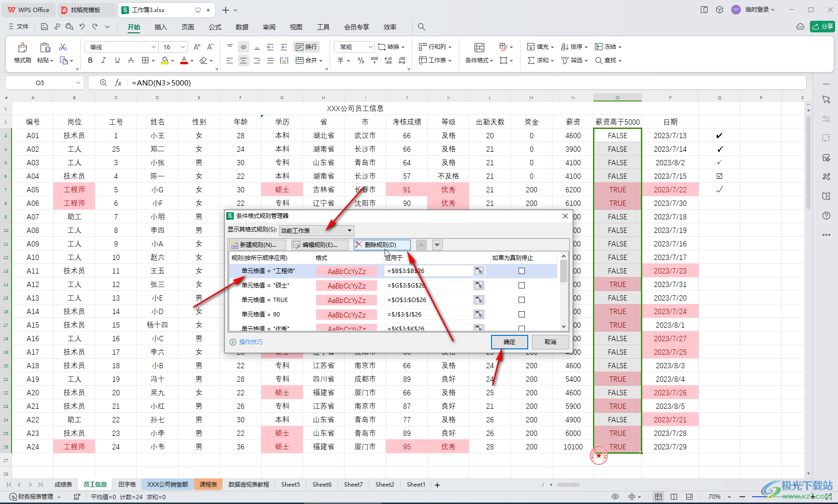This screenshot has width=838, height=504.
Task: Open the show rules for (当前工作表) dropdown
Action: point(317,230)
